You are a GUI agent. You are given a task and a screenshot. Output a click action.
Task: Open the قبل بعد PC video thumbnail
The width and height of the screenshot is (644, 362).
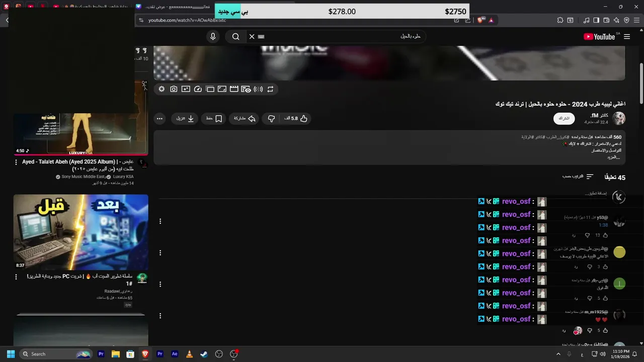point(80,232)
